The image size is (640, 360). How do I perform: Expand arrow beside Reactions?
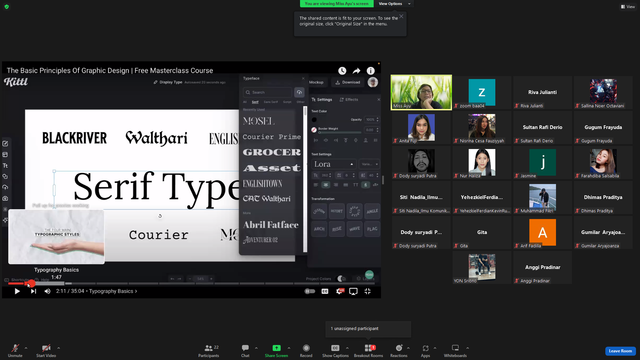tap(408, 348)
